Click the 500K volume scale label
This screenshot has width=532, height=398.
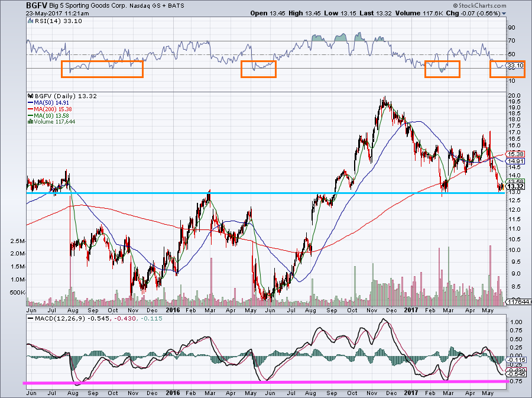point(17,293)
